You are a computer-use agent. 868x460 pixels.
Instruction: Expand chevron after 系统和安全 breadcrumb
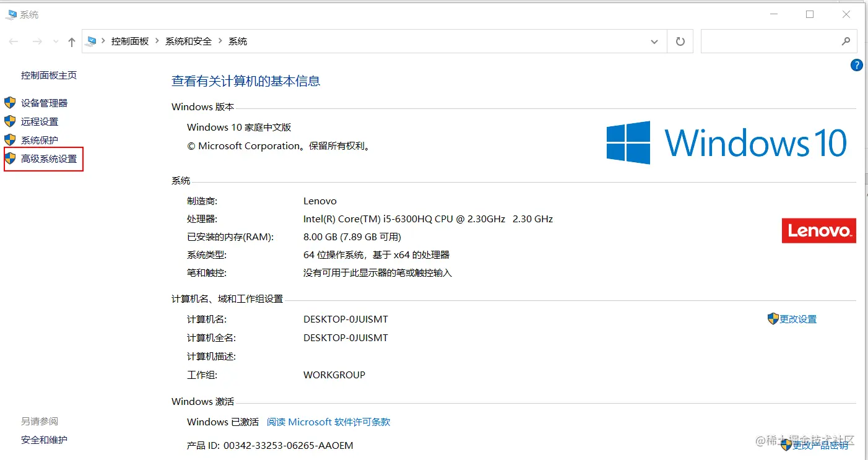point(220,41)
